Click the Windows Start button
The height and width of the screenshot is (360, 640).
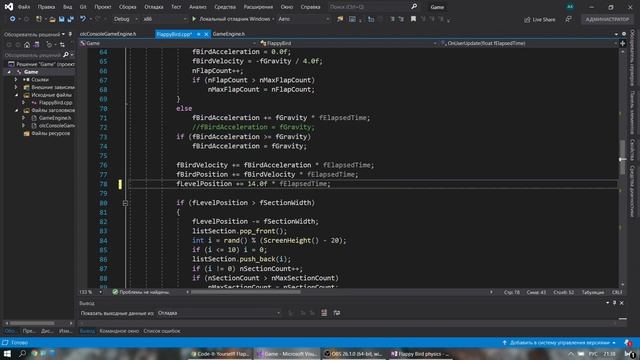tap(7, 354)
